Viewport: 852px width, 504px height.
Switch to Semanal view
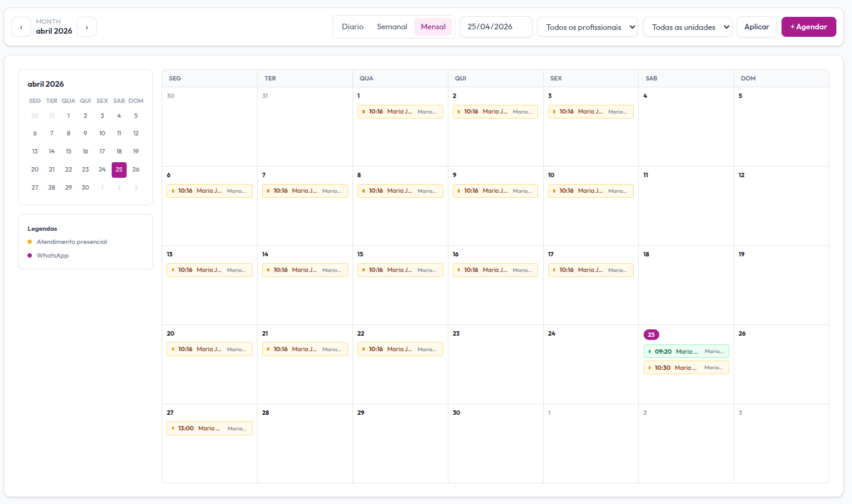coord(392,27)
